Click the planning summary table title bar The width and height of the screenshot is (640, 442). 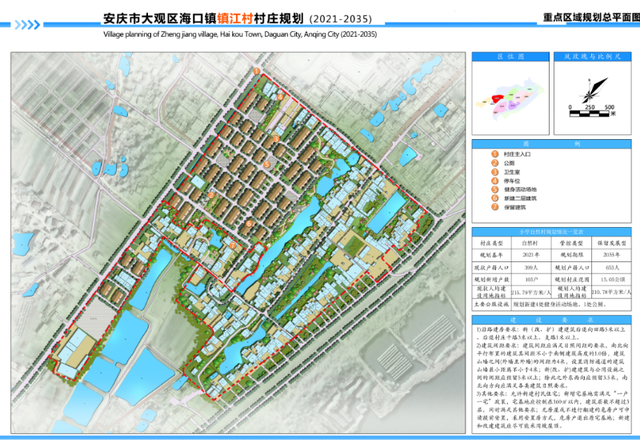point(551,232)
